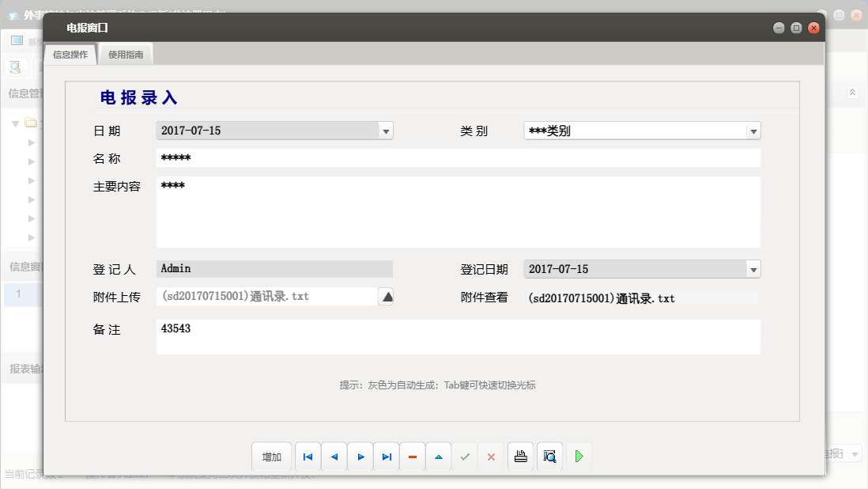Select the blue edit triangle icon
The height and width of the screenshot is (489, 868).
(x=439, y=456)
